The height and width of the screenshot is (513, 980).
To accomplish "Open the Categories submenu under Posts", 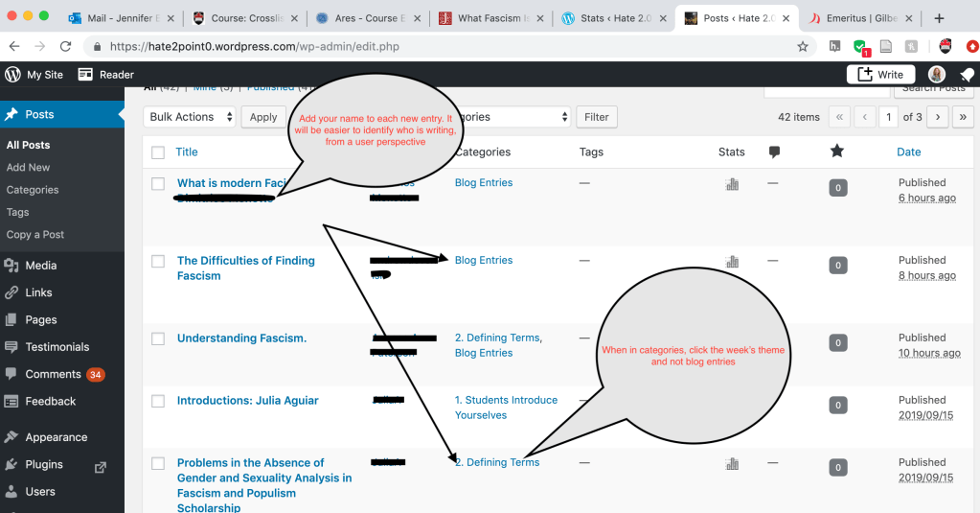I will click(33, 190).
